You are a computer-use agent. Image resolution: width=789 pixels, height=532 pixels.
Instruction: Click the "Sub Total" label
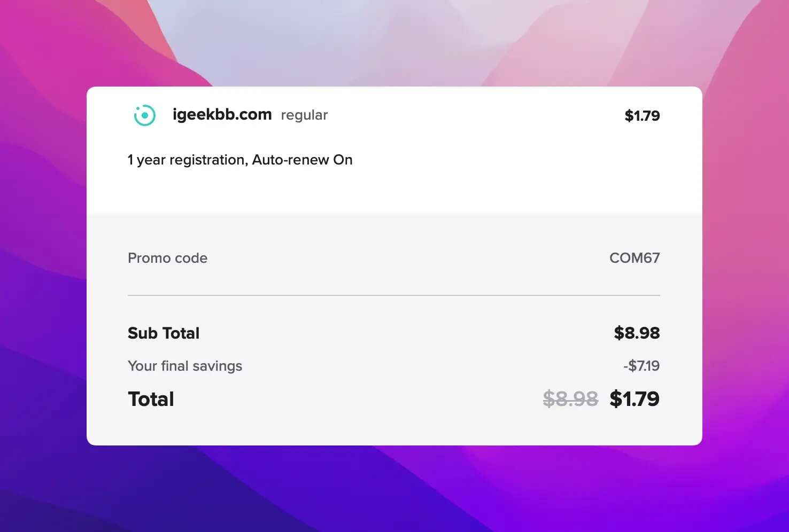pyautogui.click(x=164, y=333)
